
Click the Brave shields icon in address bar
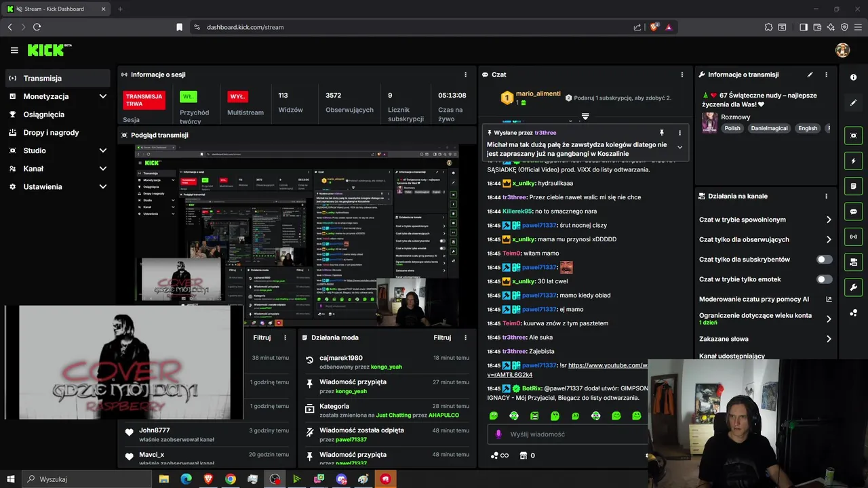[654, 27]
